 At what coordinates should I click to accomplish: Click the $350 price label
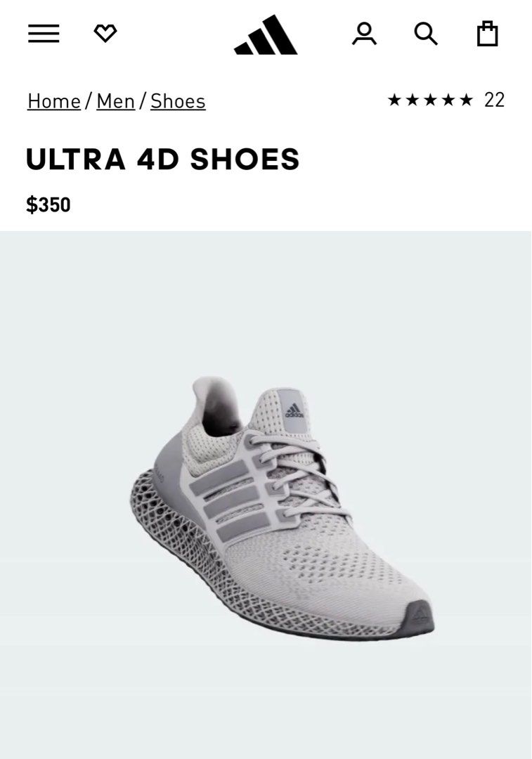(x=48, y=205)
